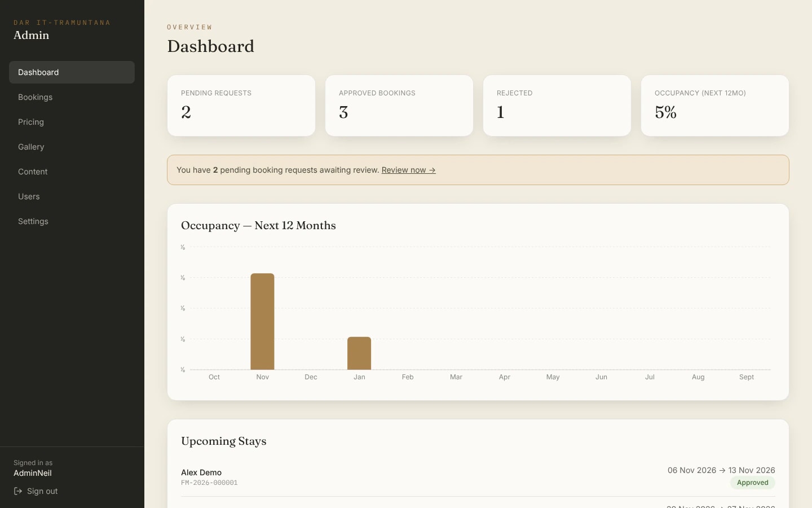Viewport: 812px width, 508px height.
Task: Click the "Jul" chart axis label
Action: (650, 377)
